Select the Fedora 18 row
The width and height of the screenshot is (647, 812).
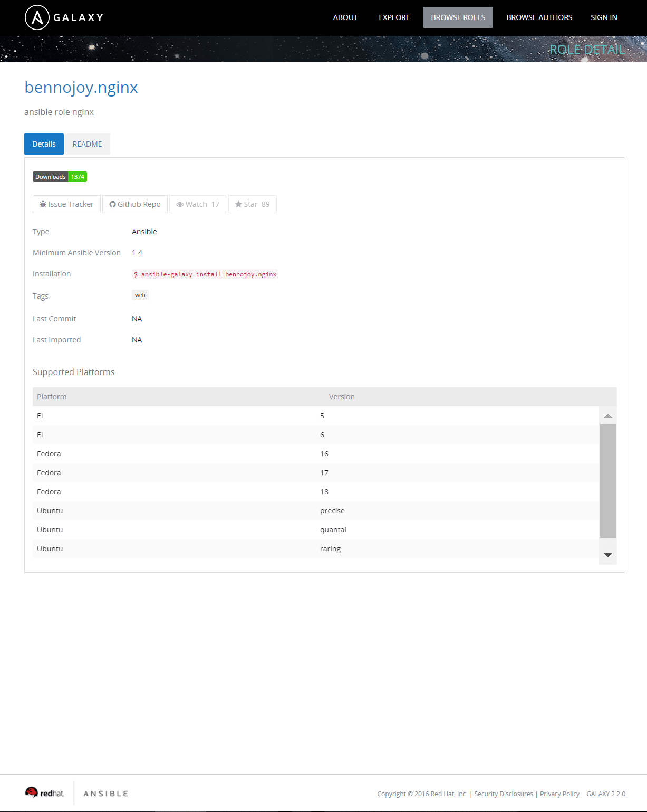tap(316, 492)
